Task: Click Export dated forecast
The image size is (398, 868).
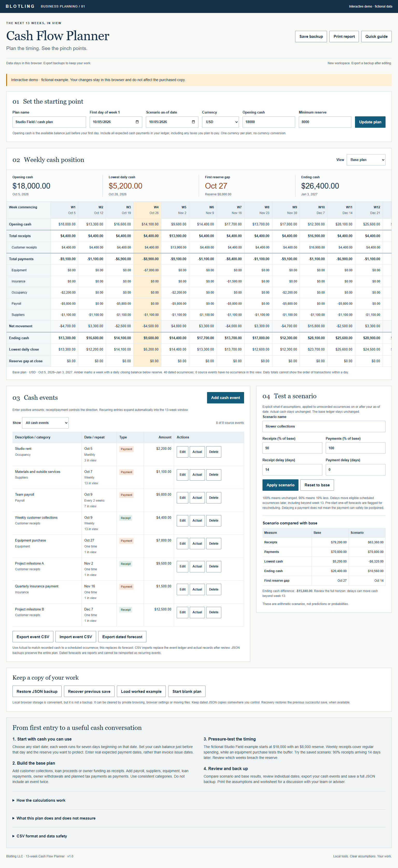Action: point(122,637)
